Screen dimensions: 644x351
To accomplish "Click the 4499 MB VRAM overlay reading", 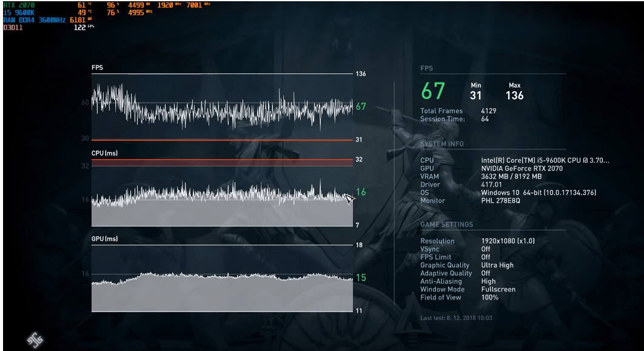I will pyautogui.click(x=139, y=5).
